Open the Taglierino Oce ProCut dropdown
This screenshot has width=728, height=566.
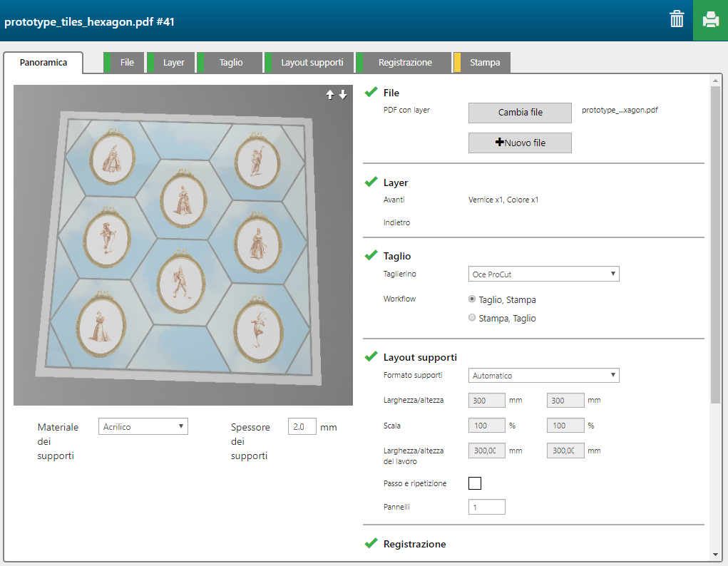pos(543,274)
